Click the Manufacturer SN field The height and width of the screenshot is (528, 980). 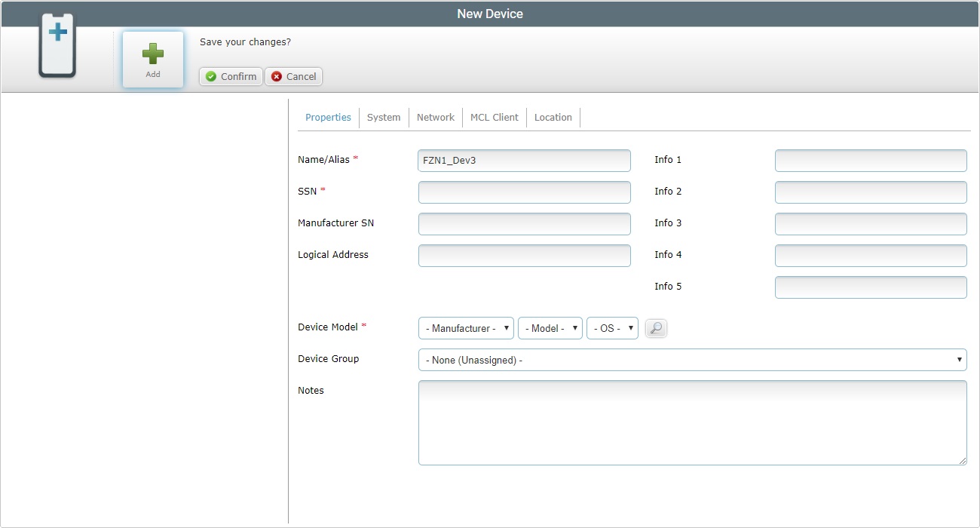(524, 224)
